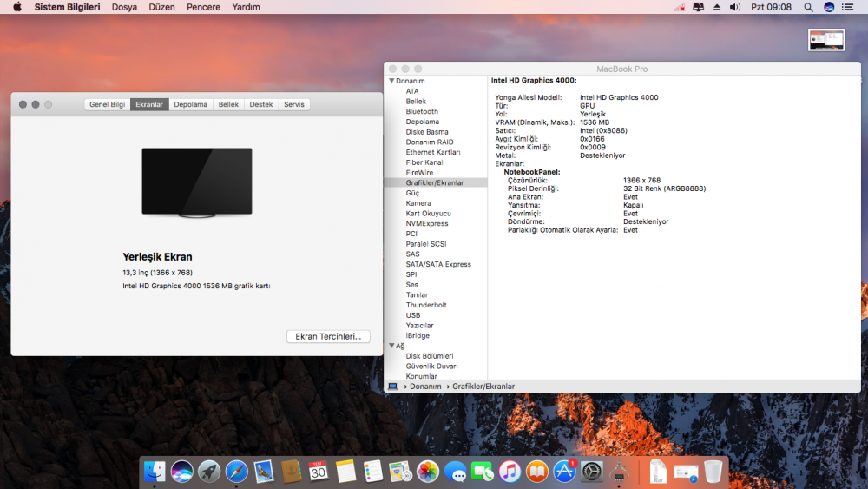Open the text document in Dock
Image resolution: width=868 pixels, height=489 pixels.
click(658, 472)
